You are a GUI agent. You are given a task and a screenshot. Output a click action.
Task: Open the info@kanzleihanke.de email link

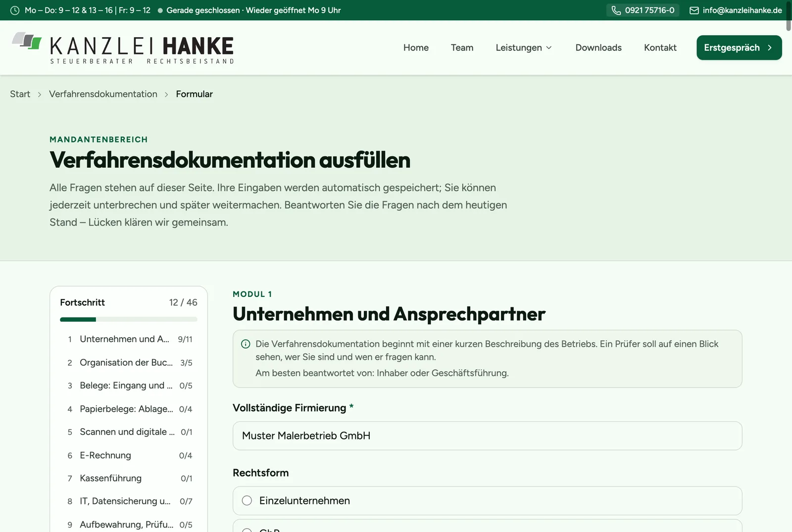pyautogui.click(x=736, y=10)
